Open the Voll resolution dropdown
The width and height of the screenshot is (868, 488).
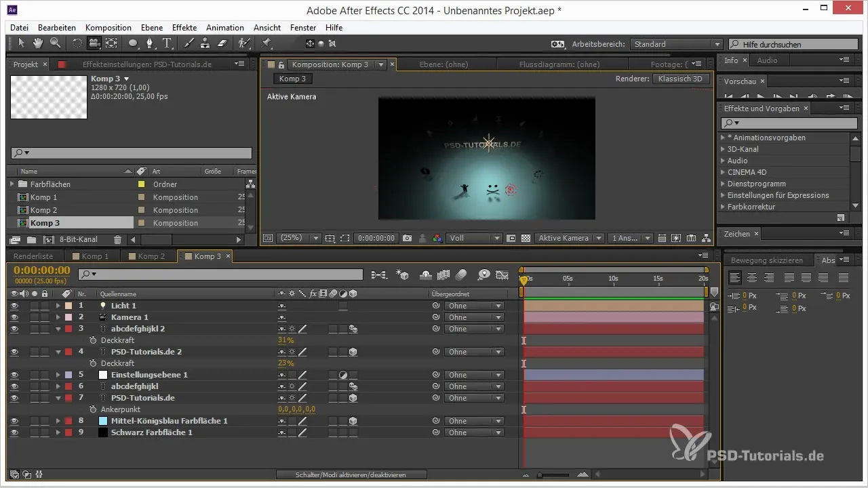point(474,239)
